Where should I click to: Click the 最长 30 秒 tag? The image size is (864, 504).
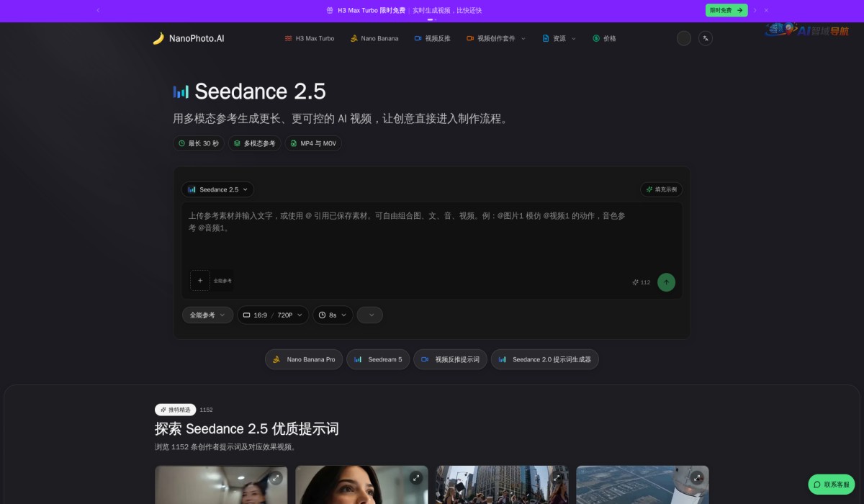tap(199, 143)
